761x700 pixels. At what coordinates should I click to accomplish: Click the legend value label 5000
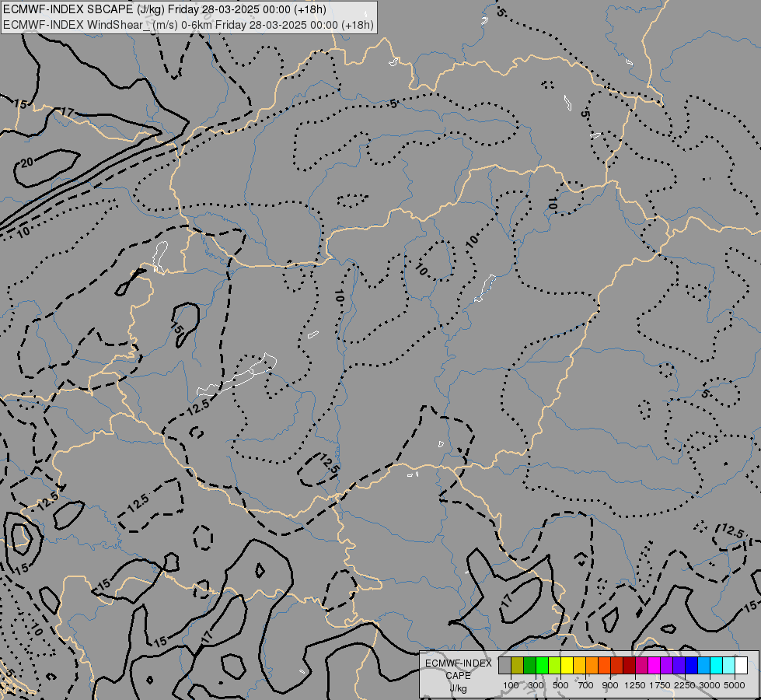tap(735, 685)
